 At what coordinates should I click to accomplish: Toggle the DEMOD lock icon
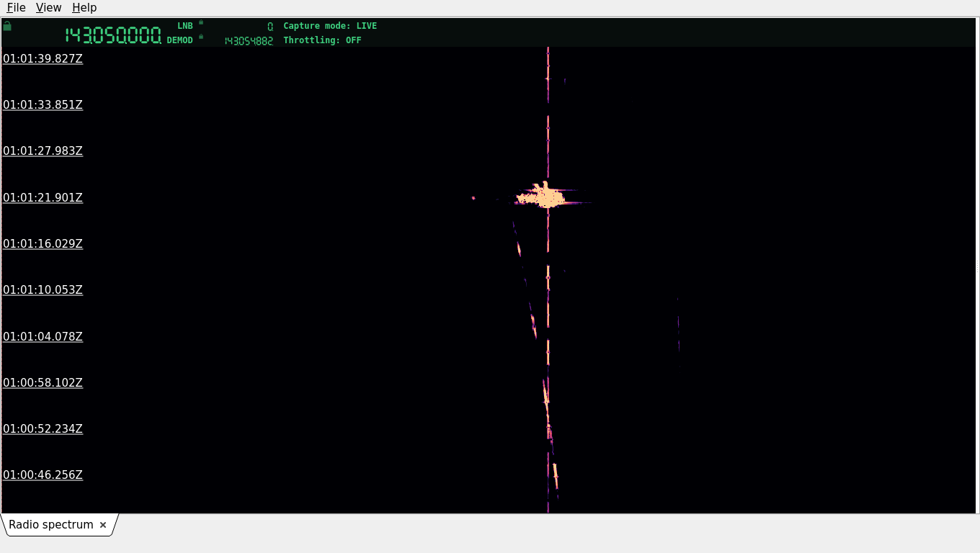tap(201, 36)
